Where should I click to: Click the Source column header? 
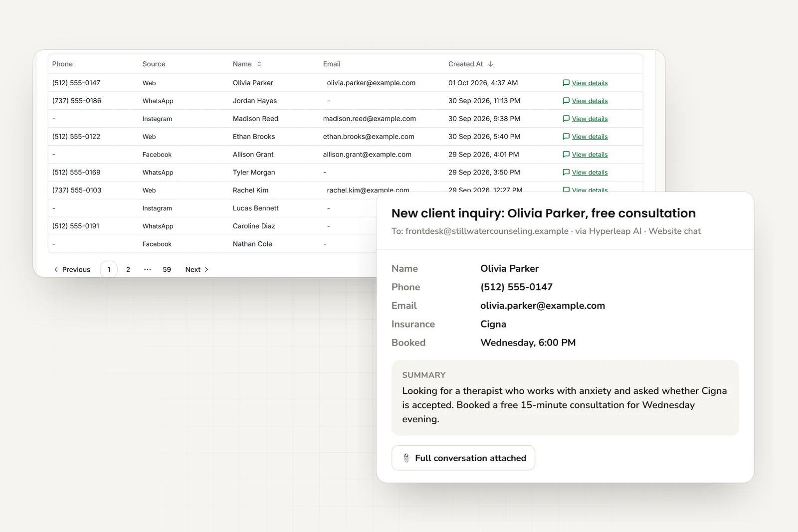click(154, 64)
